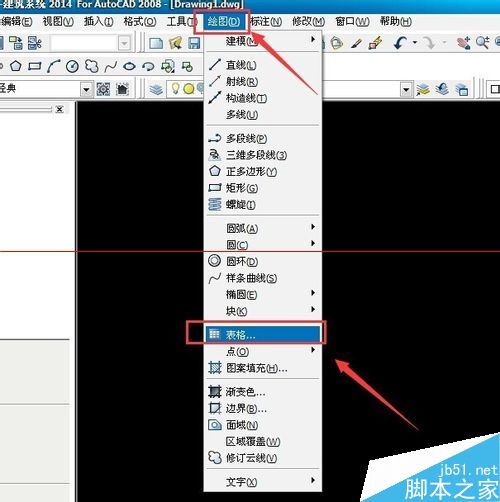The image size is (500, 502).
Task: Expand the 圆(C) submenu
Action: 263,245
